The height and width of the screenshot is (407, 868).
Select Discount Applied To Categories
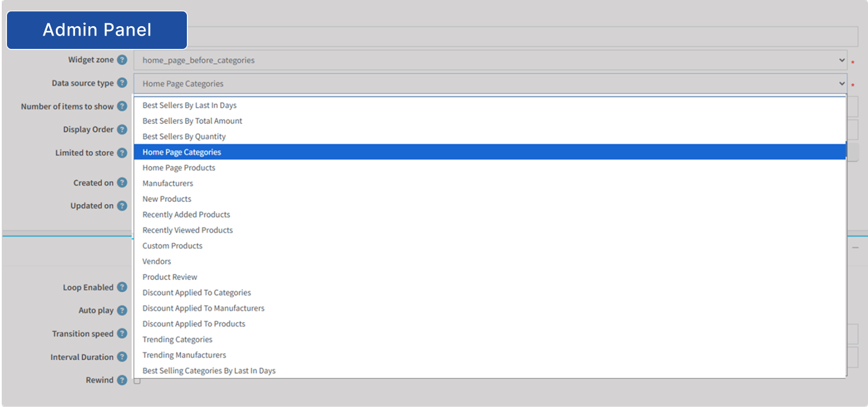[x=490, y=293]
